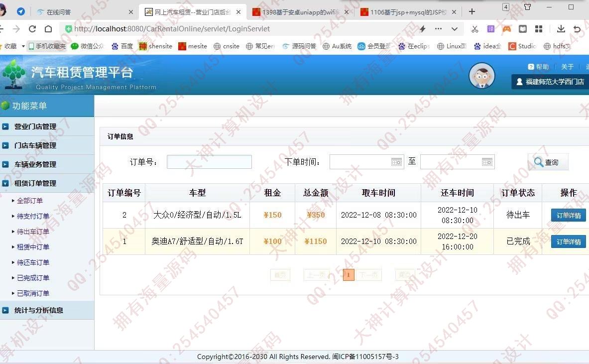Click the 已完成 order status cell
Screen dimensions: 589x364
[518, 241]
